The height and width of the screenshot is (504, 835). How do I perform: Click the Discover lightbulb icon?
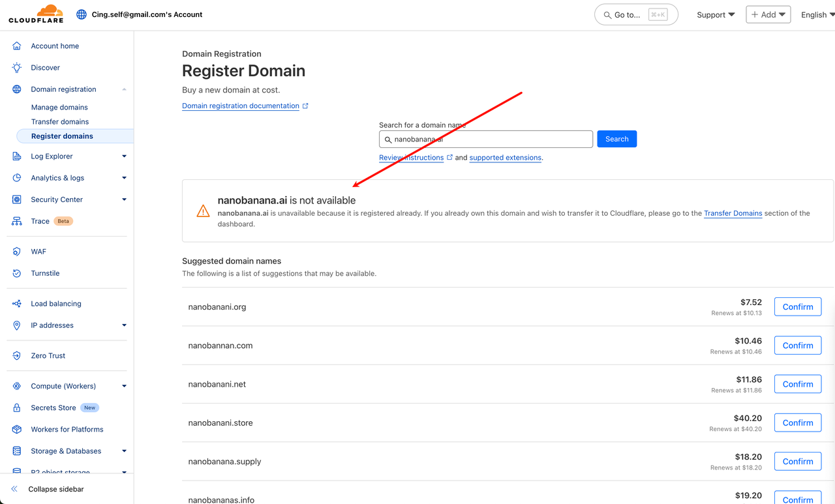click(17, 68)
